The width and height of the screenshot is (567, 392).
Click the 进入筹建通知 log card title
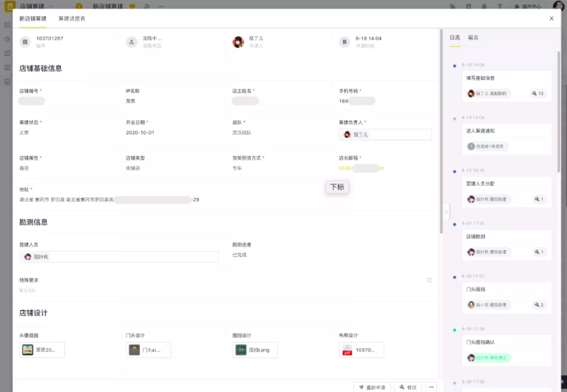point(480,131)
